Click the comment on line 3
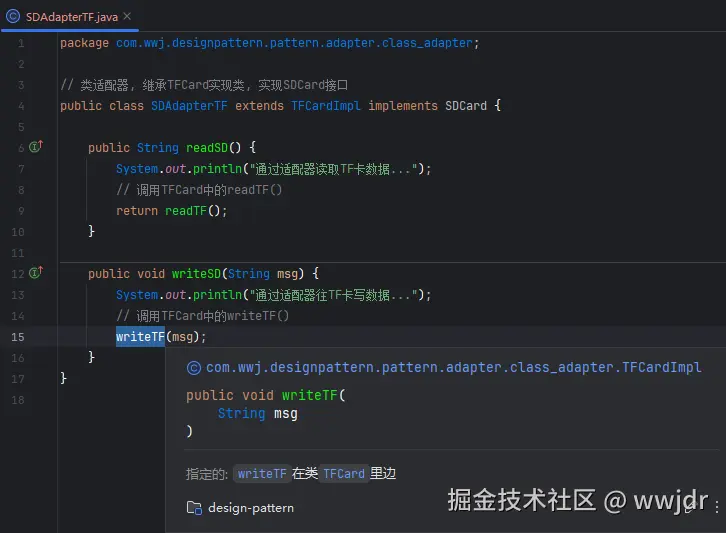 204,85
